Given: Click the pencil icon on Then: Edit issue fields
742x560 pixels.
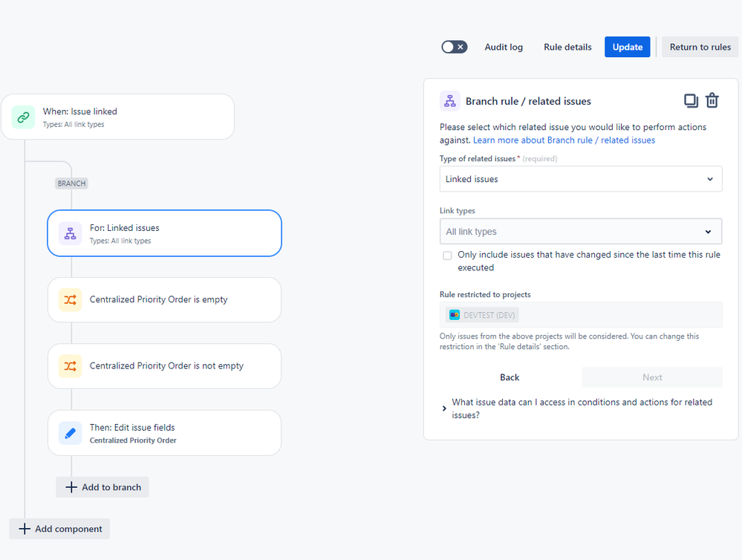Looking at the screenshot, I should (70, 433).
